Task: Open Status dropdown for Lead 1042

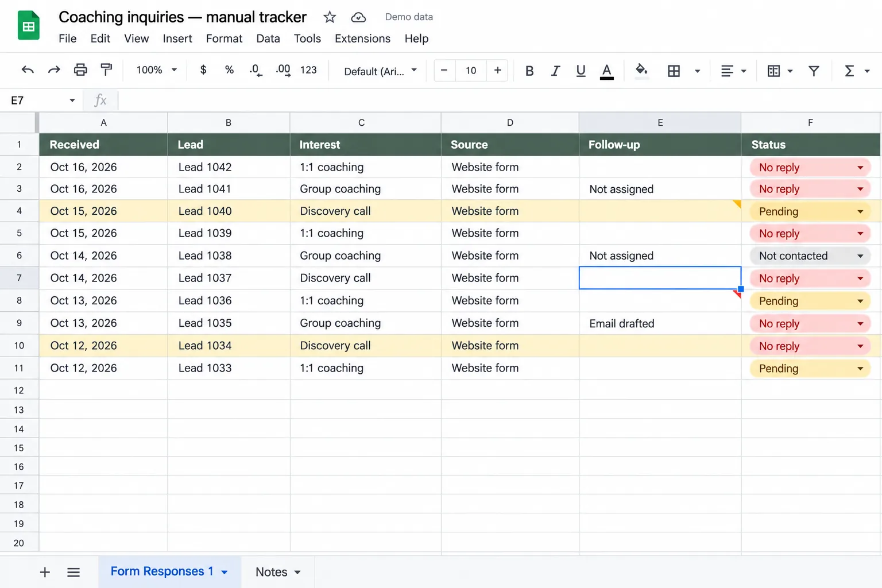Action: click(x=810, y=168)
